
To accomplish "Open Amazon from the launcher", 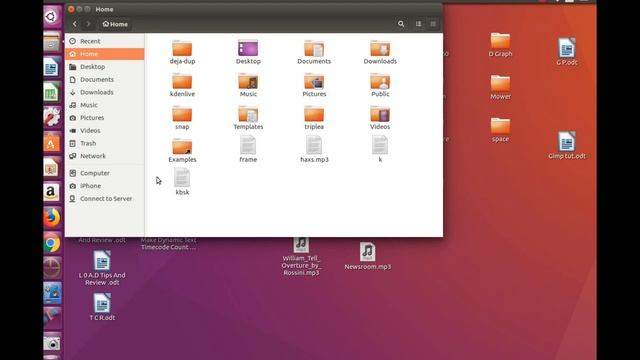I will pyautogui.click(x=51, y=192).
